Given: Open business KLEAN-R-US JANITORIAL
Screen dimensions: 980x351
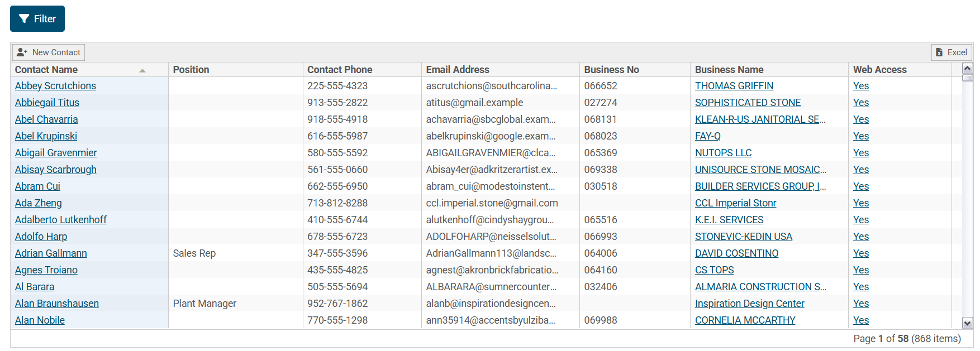Looking at the screenshot, I should [760, 119].
